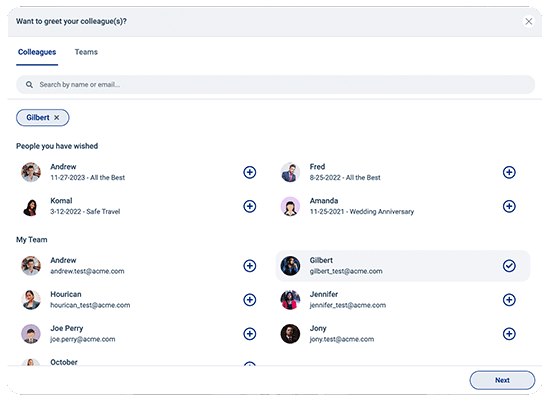The image size is (550, 400).
Task: Select the Jony team member row
Action: point(403,334)
